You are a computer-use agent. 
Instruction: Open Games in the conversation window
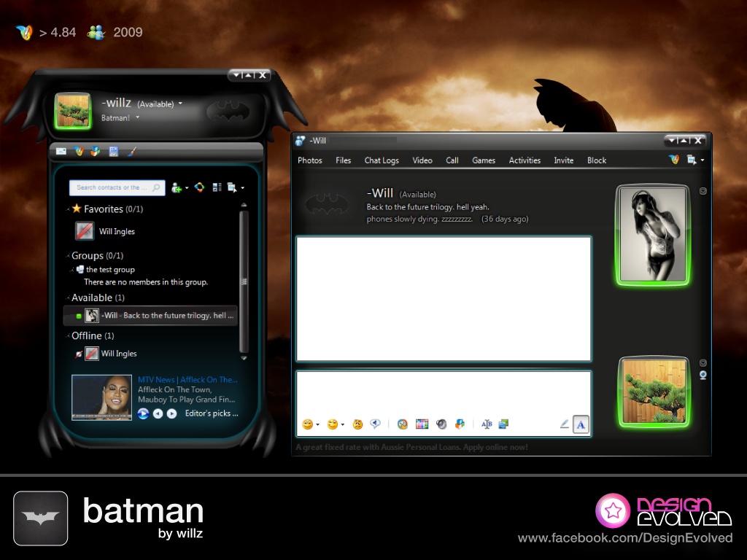484,160
